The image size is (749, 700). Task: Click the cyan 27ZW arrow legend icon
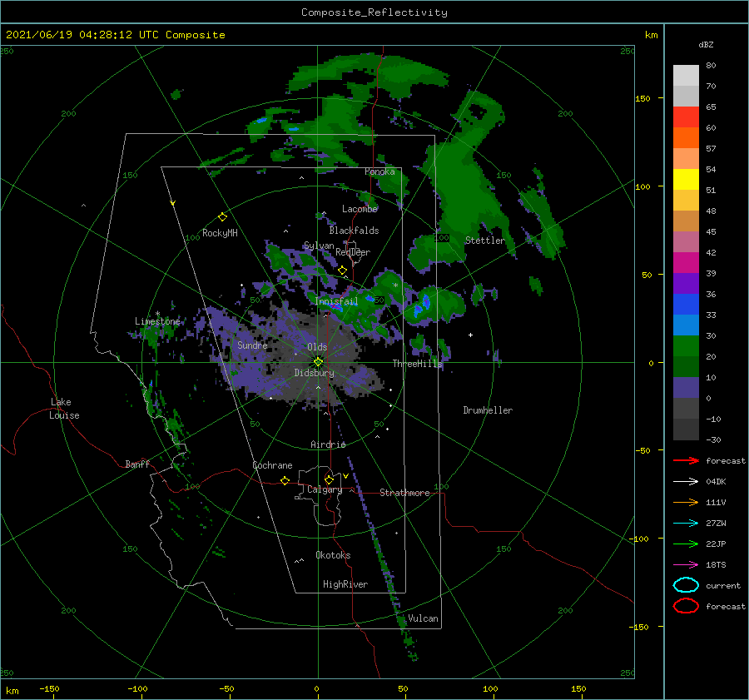686,524
